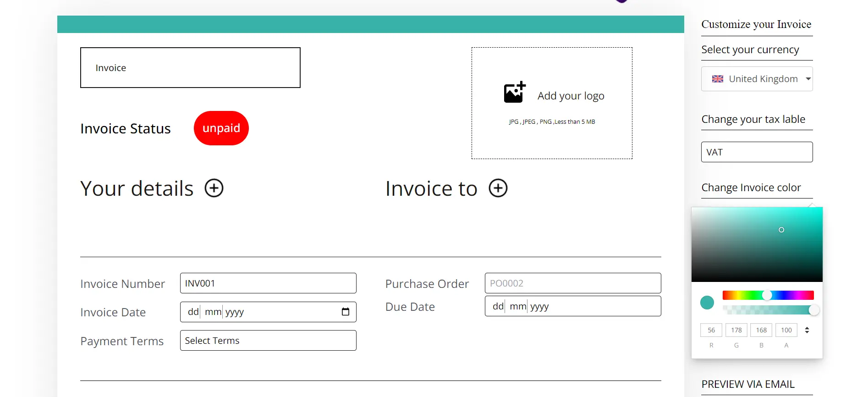Open the calendar picker in Invoice Date
This screenshot has width=868, height=397.
[x=346, y=312]
